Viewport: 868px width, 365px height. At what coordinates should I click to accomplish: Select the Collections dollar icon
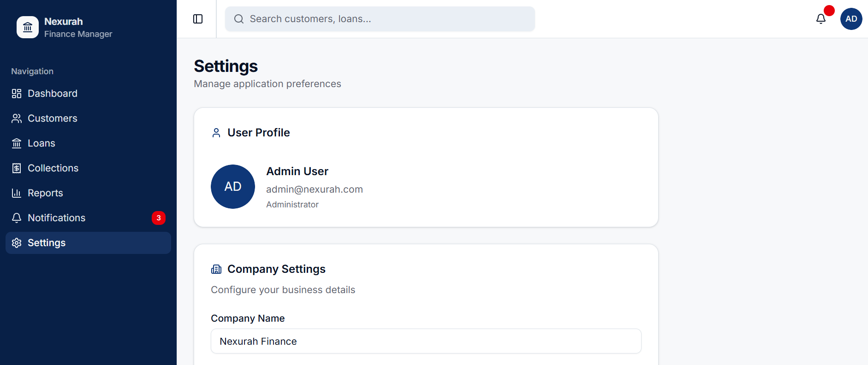coord(17,168)
